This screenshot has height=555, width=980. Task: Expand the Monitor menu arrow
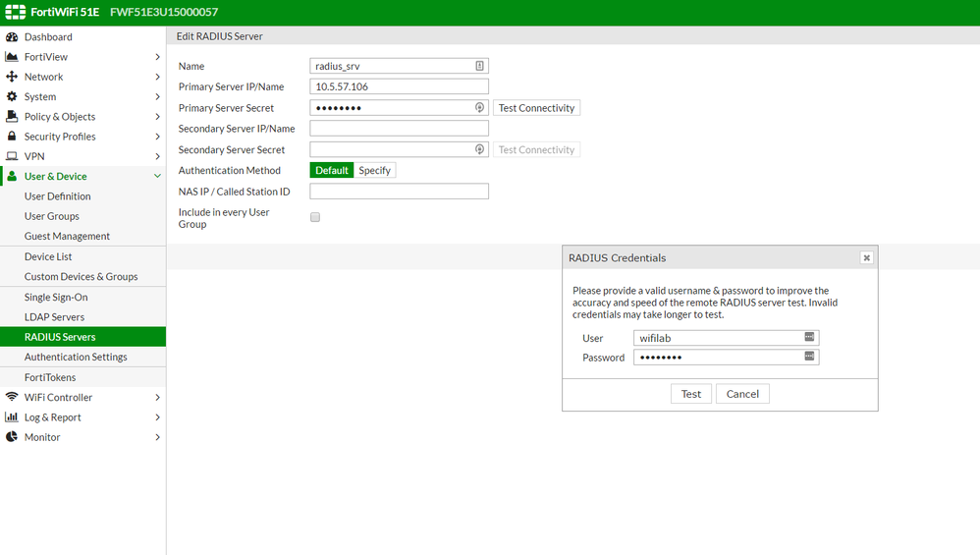157,437
